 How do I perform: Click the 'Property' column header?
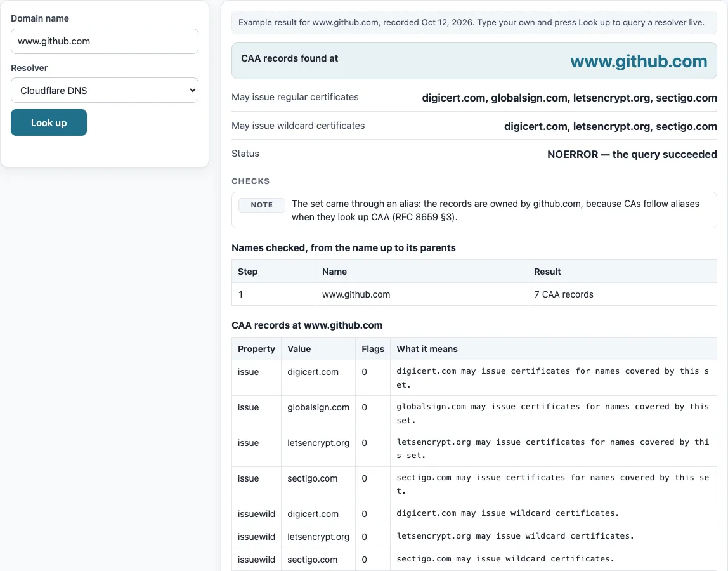coord(256,349)
